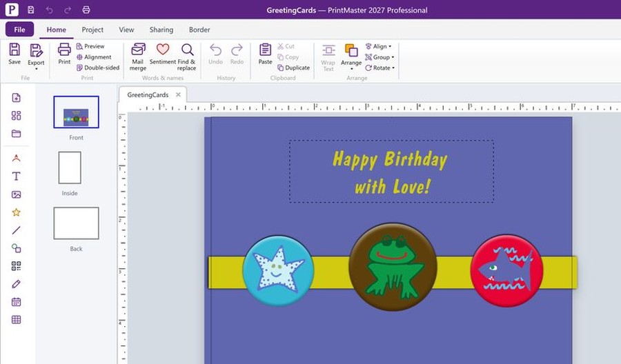The width and height of the screenshot is (621, 364).
Task: Click the save icon in title bar
Action: point(31,10)
